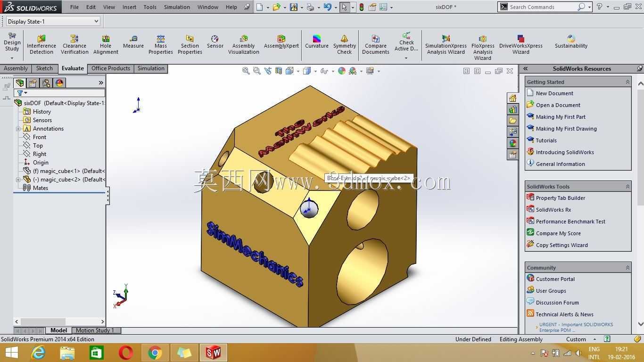The image size is (644, 362).
Task: Open the ConfigurationManager tab icon
Action: (x=46, y=83)
